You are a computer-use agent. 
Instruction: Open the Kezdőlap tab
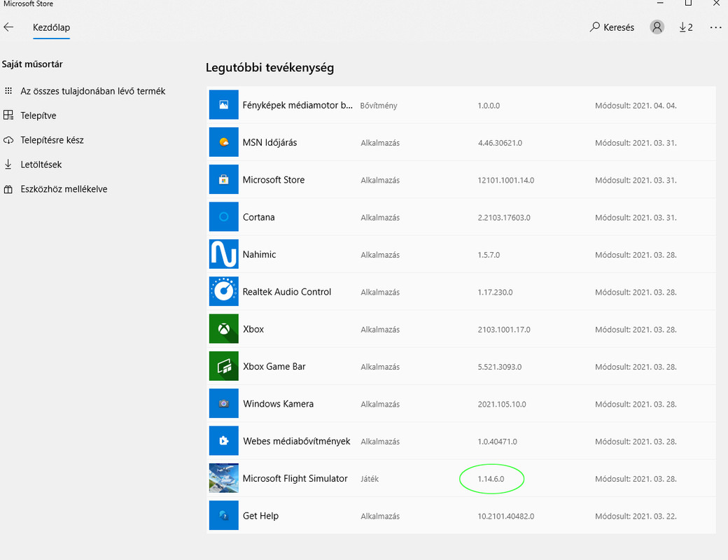point(52,27)
